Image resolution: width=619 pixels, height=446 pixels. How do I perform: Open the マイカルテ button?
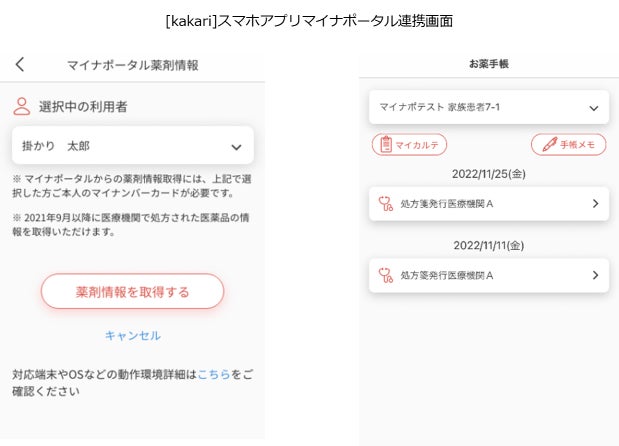tap(409, 145)
